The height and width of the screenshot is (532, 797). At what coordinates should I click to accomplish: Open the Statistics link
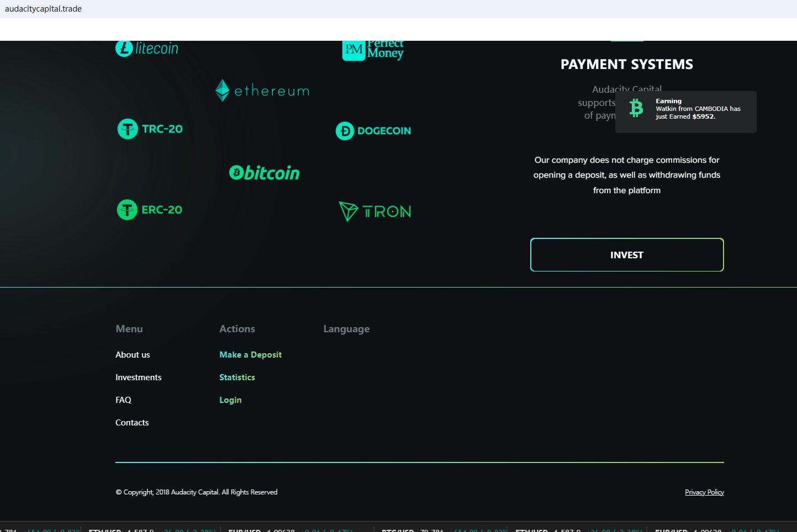237,377
